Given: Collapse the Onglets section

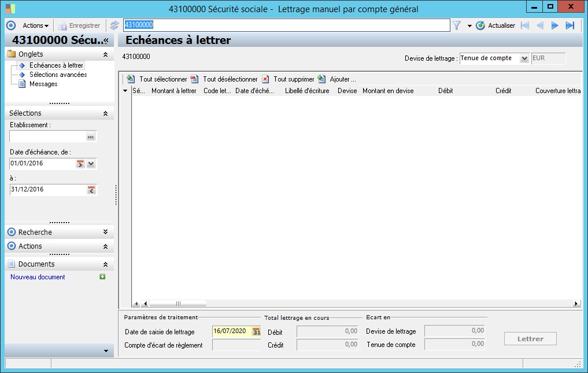Looking at the screenshot, I should coord(105,55).
